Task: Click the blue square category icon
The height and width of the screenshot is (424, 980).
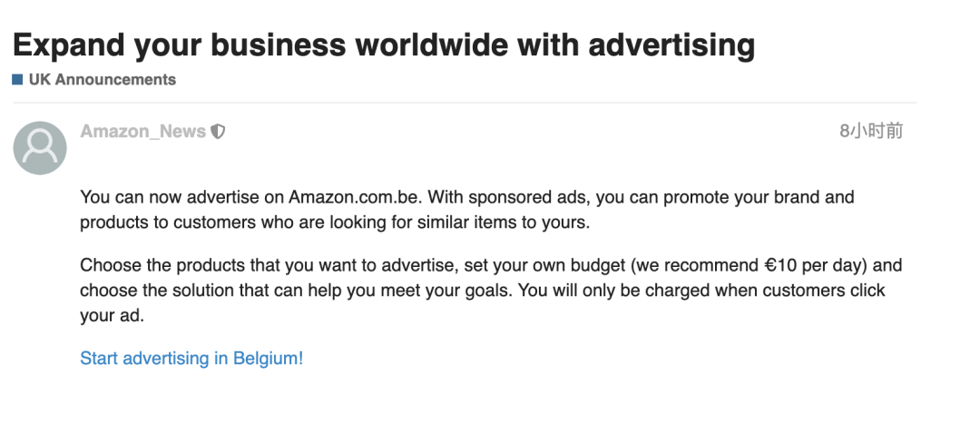Action: (x=17, y=80)
